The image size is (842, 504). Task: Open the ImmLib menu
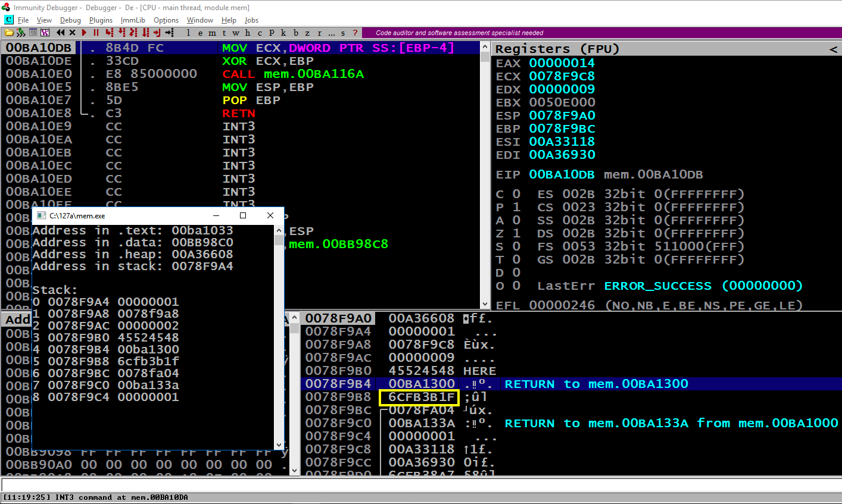pos(133,20)
